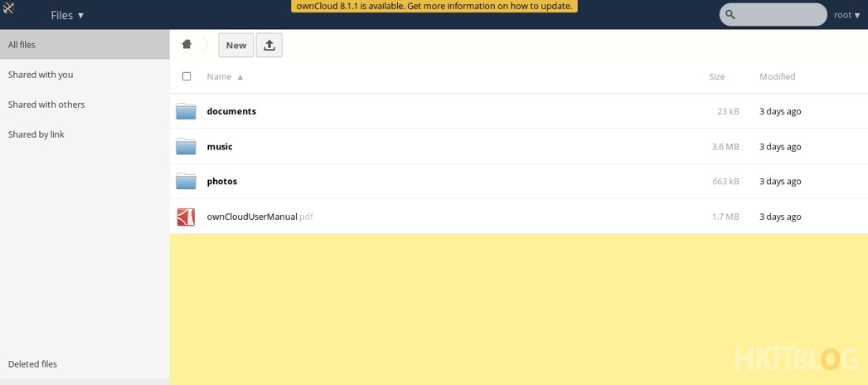This screenshot has width=868, height=385.
Task: Click the magnifier icon in search box
Action: tap(730, 15)
